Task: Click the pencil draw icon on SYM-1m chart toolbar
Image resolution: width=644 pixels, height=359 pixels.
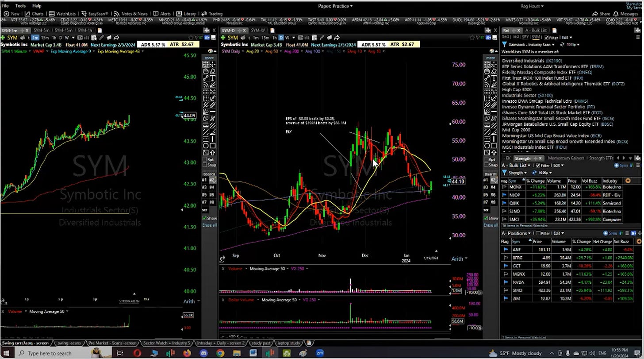Action: [101, 38]
